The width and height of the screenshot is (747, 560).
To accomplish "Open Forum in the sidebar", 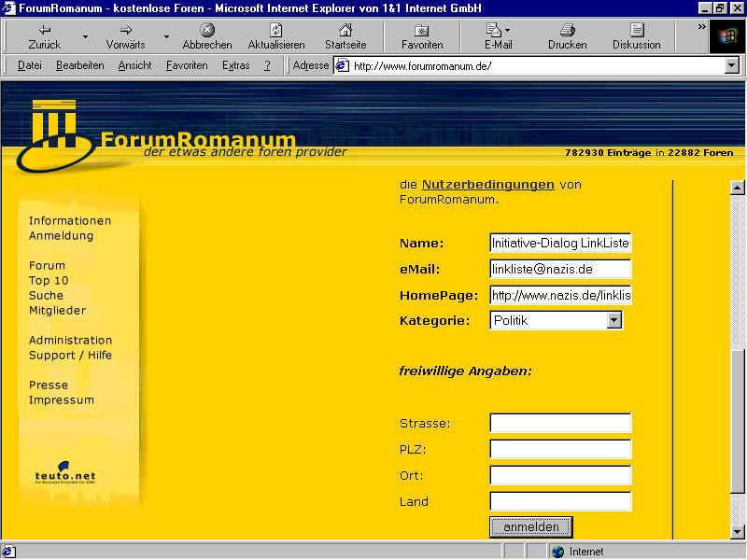I will pyautogui.click(x=48, y=265).
